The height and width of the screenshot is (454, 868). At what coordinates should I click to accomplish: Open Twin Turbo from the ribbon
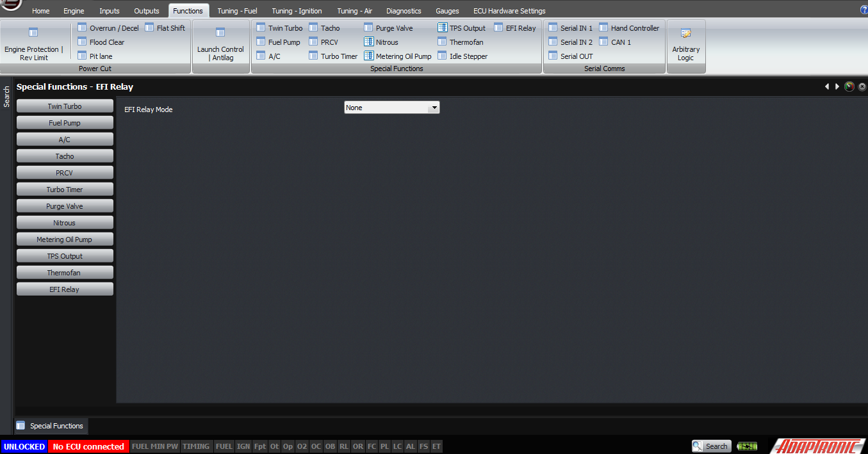pos(279,28)
